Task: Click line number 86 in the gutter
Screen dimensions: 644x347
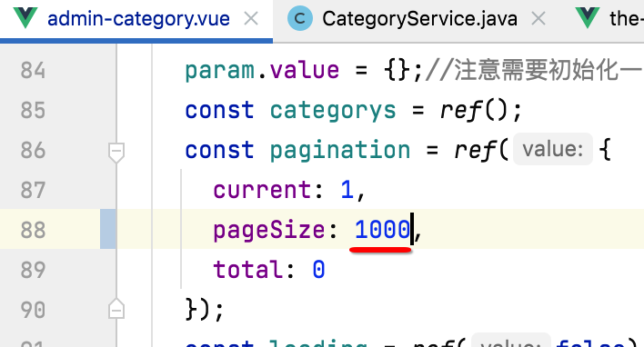Action: tap(33, 151)
